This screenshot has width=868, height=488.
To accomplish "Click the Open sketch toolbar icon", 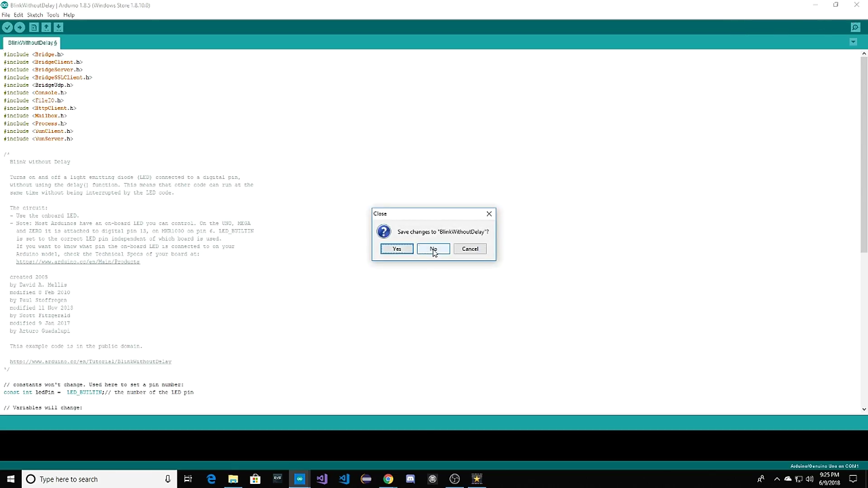I will click(46, 28).
